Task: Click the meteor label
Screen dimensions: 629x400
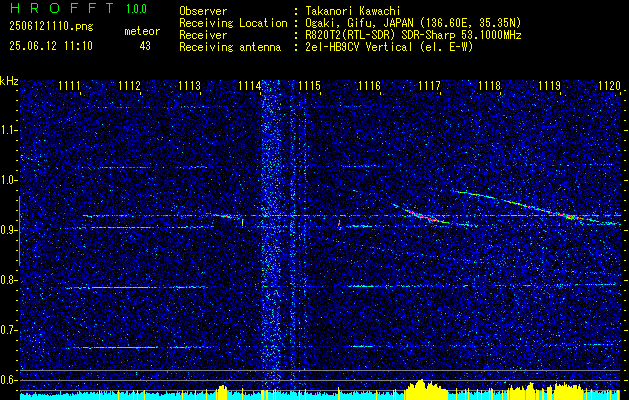Action: [142, 31]
